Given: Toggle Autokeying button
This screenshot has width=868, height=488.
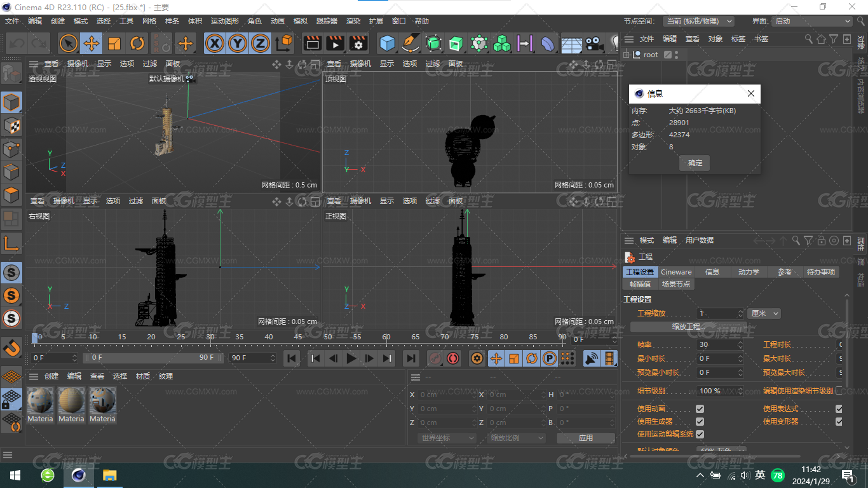Looking at the screenshot, I should (x=453, y=358).
